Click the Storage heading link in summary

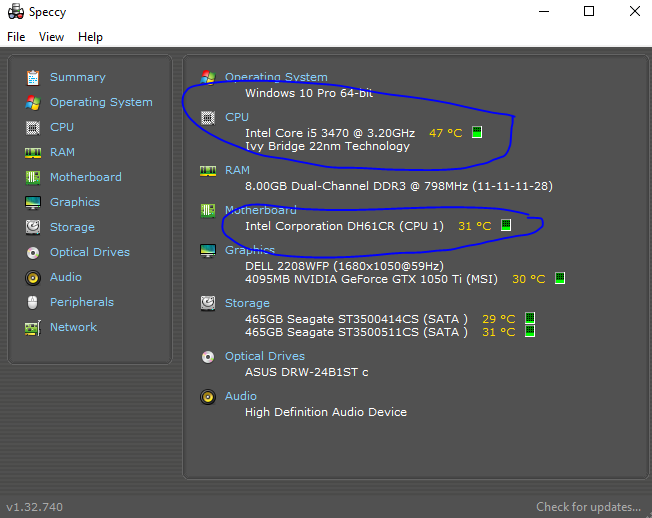click(x=247, y=303)
